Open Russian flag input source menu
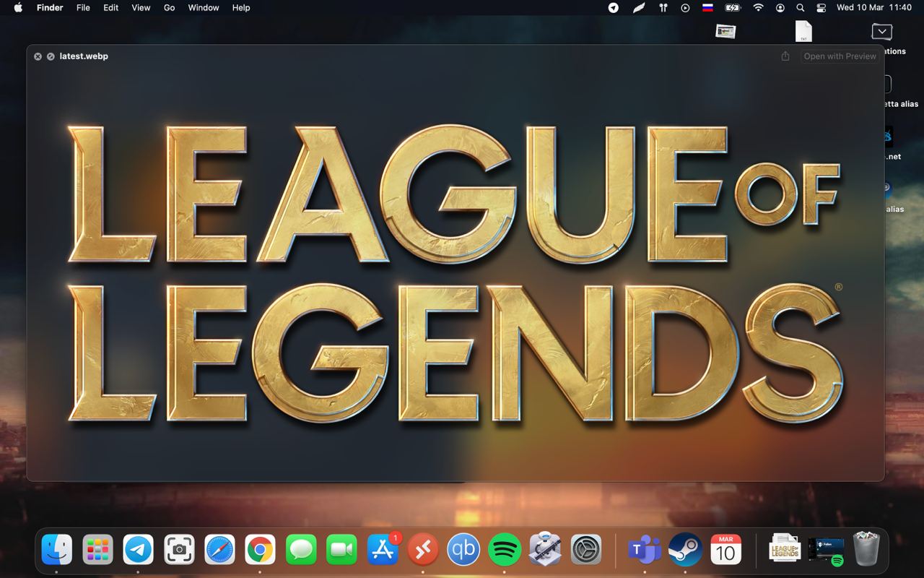 (x=708, y=8)
